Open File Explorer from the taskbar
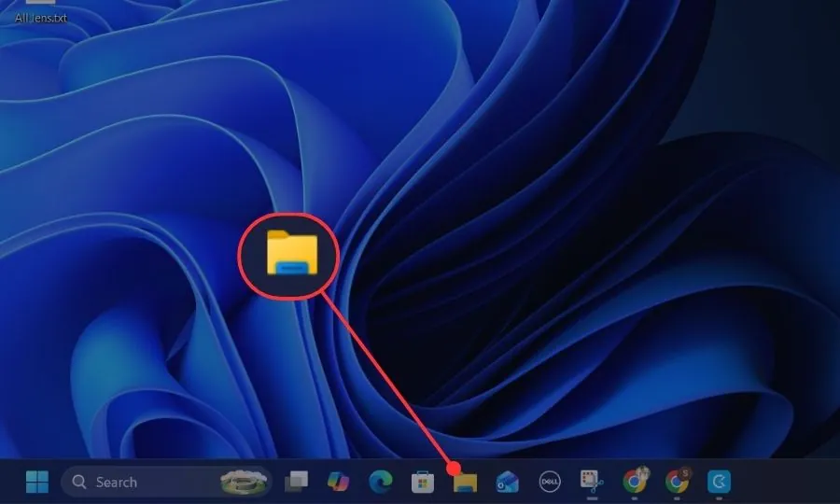840x504 pixels. (x=465, y=482)
